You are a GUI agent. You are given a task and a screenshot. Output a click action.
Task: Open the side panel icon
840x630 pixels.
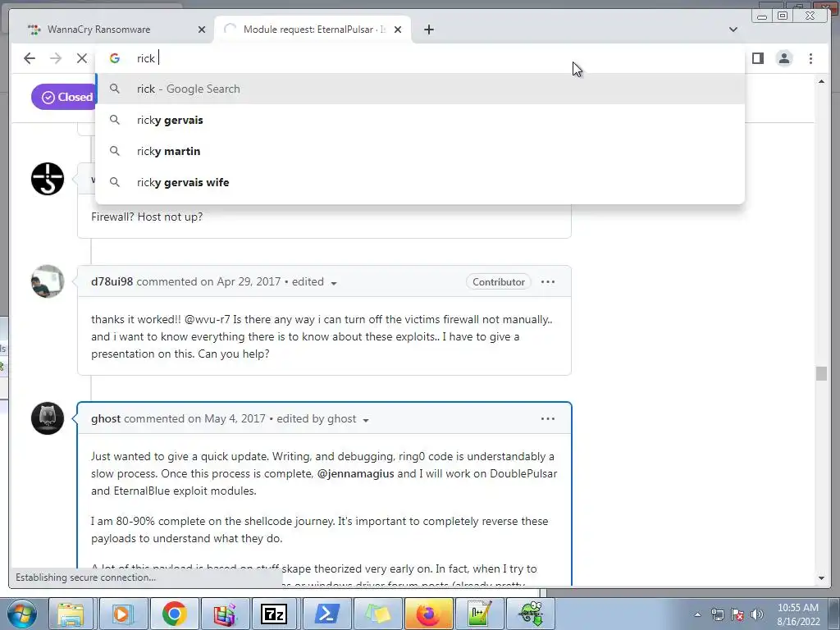pos(757,58)
